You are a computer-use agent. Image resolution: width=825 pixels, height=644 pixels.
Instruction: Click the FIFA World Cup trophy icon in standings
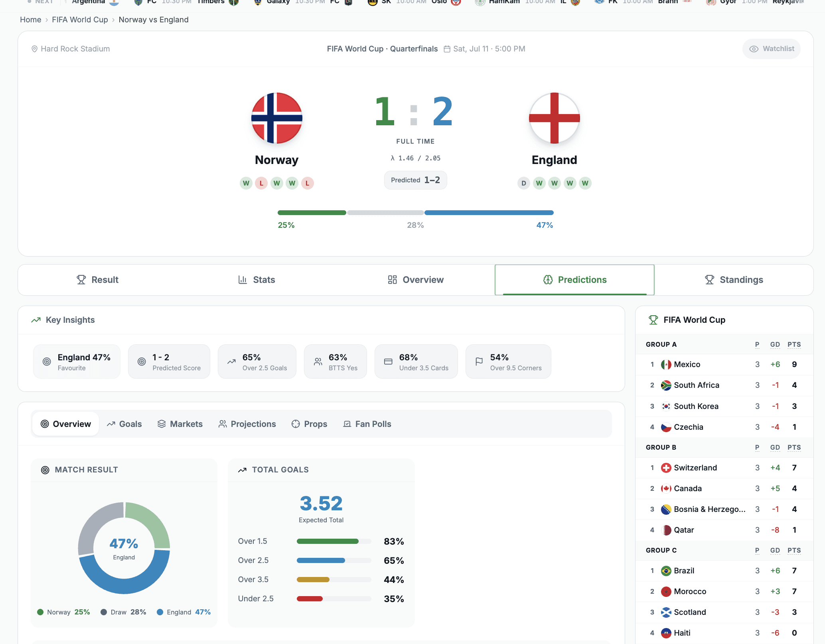coord(653,320)
